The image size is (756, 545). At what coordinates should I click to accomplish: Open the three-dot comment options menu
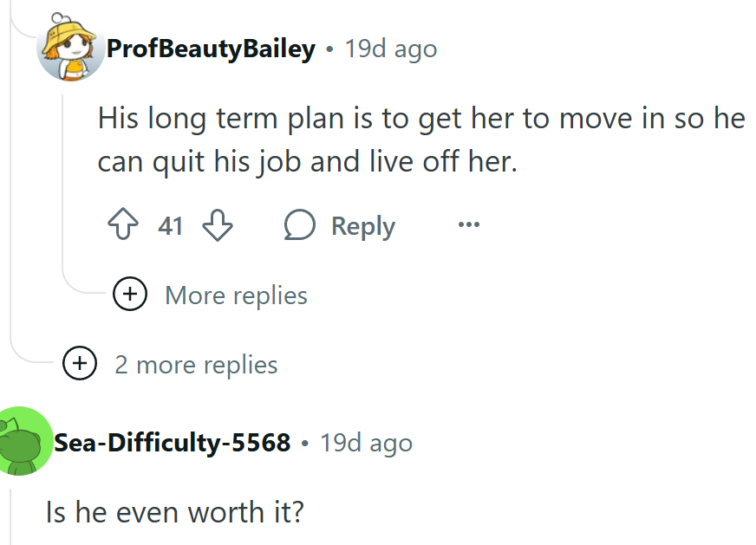pyautogui.click(x=468, y=226)
